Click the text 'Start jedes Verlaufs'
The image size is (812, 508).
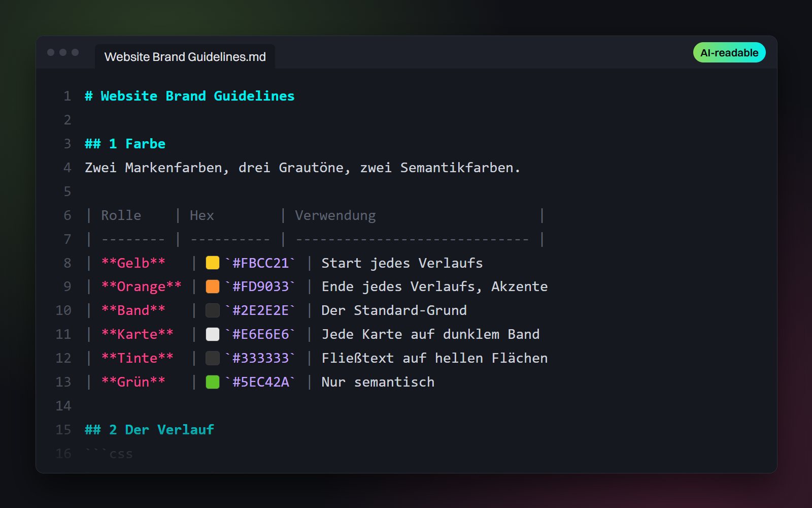tap(402, 263)
